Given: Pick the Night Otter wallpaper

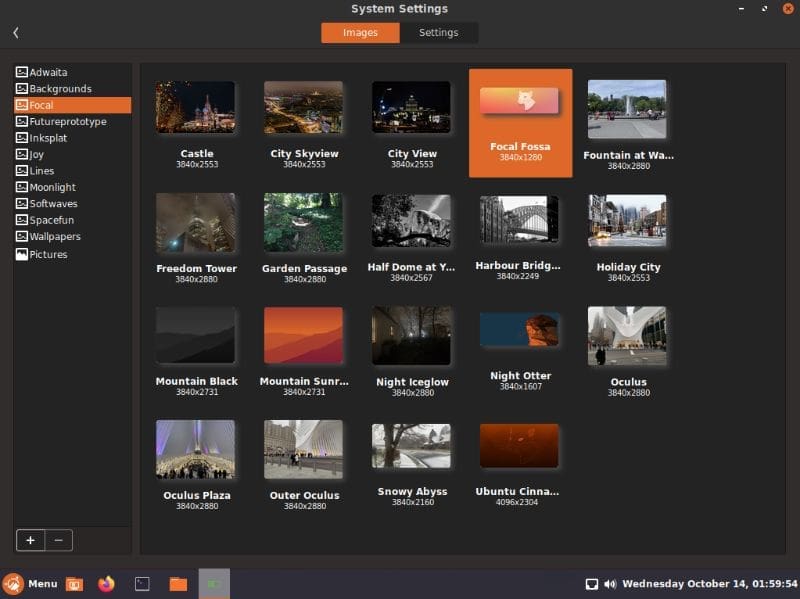Looking at the screenshot, I should click(x=519, y=330).
